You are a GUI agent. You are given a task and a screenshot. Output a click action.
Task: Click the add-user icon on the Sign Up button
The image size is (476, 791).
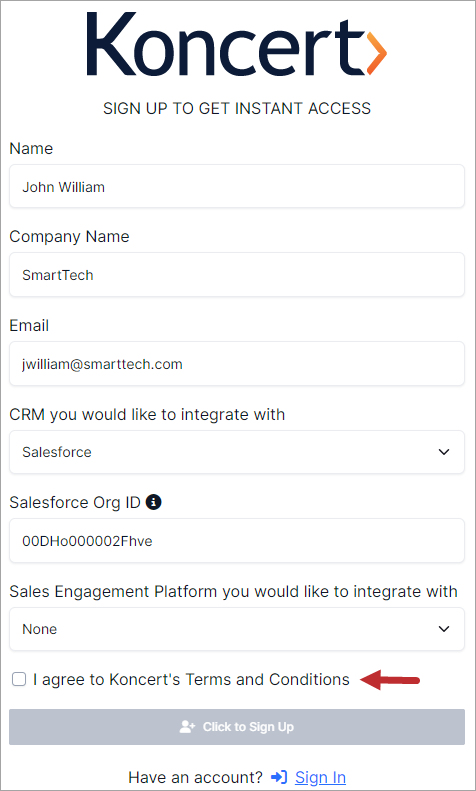point(188,727)
